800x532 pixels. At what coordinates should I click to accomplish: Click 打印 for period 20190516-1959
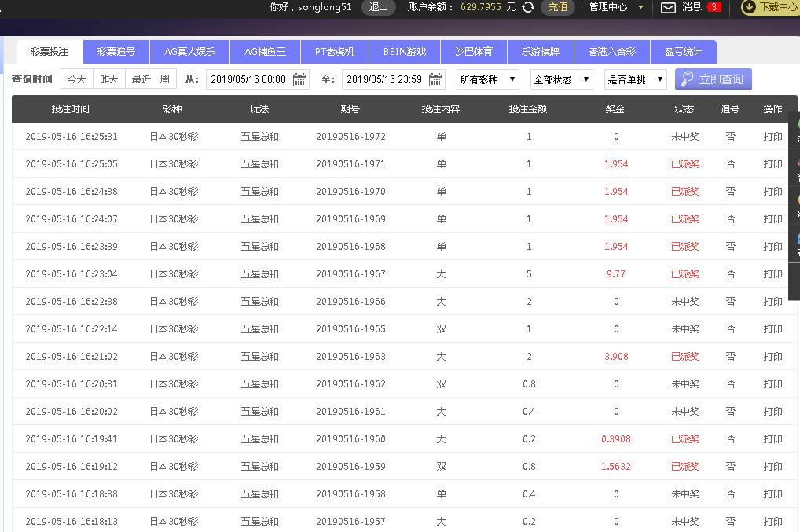tap(773, 468)
